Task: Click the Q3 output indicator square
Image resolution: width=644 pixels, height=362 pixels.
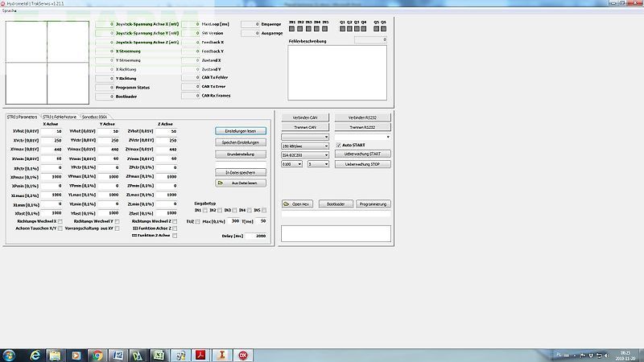Action: (357, 29)
